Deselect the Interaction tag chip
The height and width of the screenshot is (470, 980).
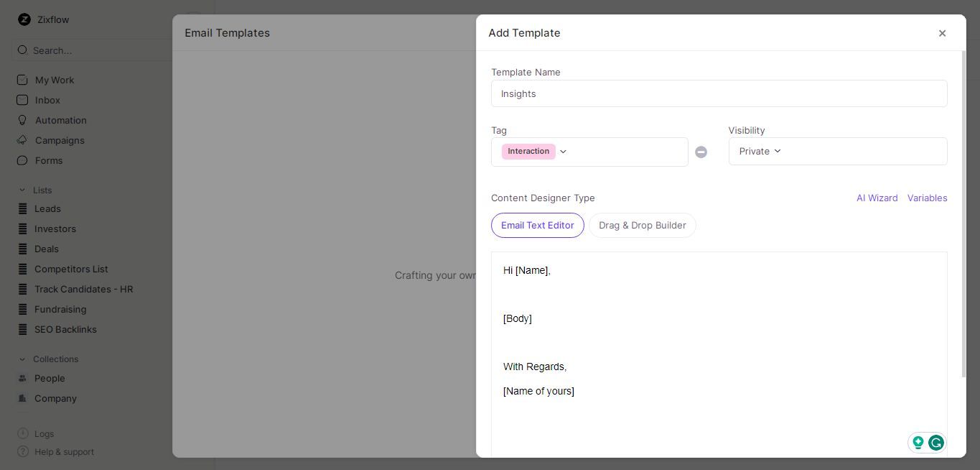(x=528, y=151)
